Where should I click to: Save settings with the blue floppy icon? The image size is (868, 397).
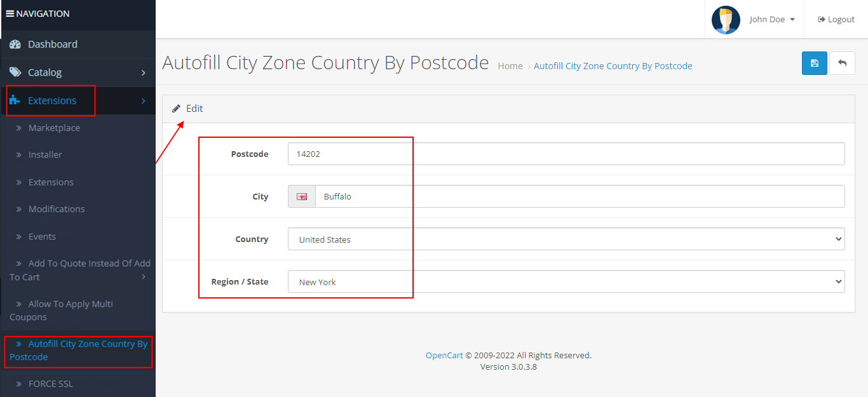pyautogui.click(x=814, y=63)
